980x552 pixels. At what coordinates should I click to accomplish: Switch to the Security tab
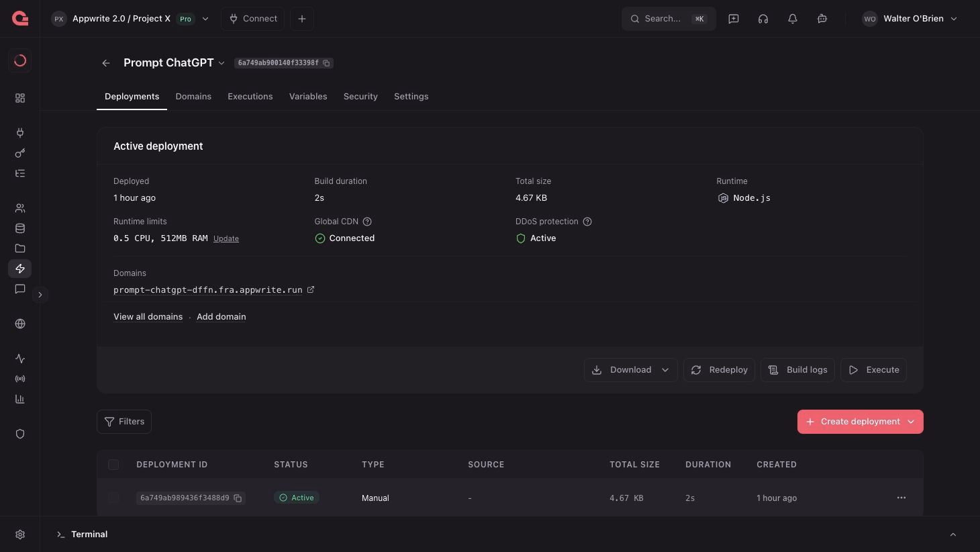click(360, 97)
